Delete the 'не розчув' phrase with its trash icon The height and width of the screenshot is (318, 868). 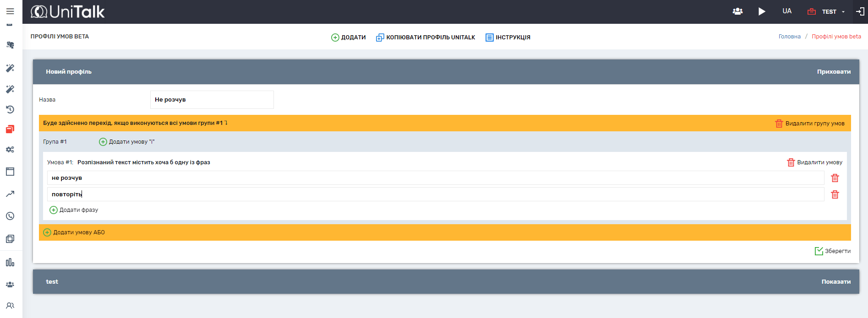pos(835,178)
